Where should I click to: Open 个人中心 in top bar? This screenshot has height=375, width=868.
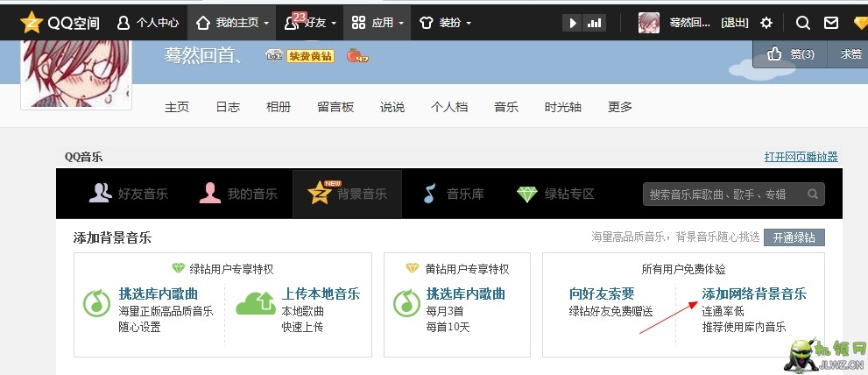pos(148,23)
